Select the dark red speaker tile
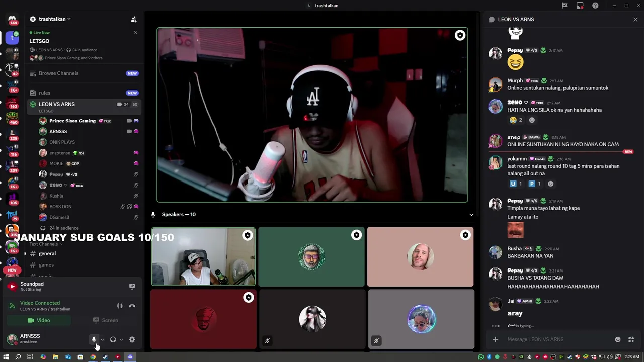The width and height of the screenshot is (644, 362). coord(203,319)
